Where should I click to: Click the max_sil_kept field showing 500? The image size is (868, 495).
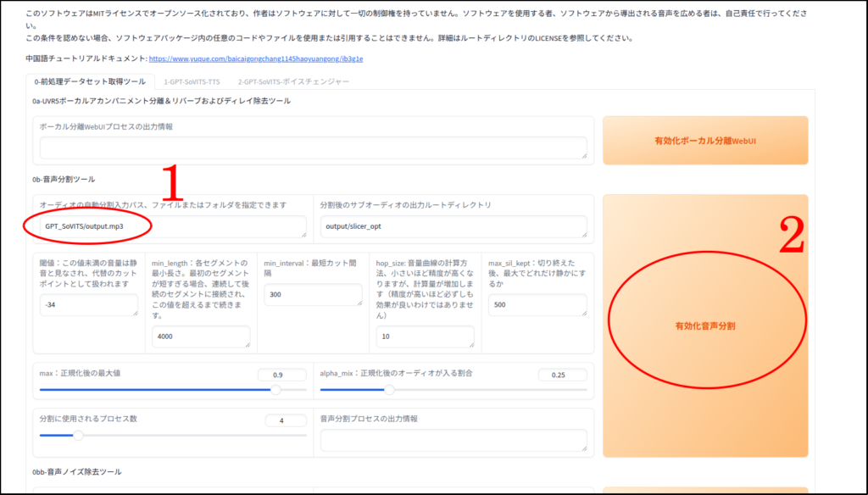537,305
